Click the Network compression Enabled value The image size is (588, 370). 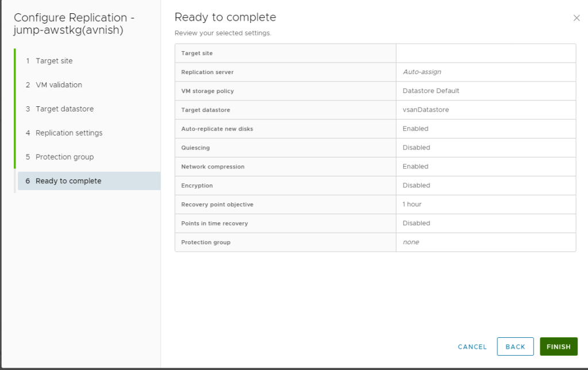[415, 167]
